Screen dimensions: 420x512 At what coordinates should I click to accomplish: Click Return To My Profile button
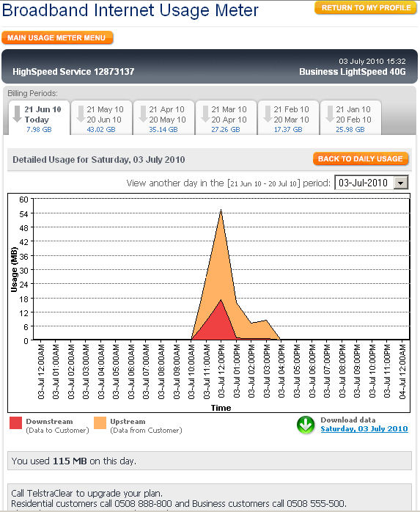(x=366, y=8)
